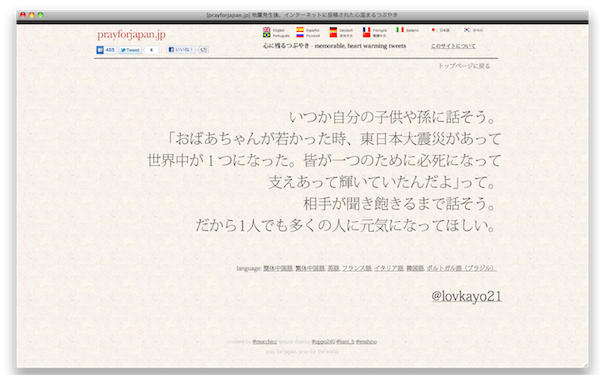
Task: Choose the Brazilian flag for Português
Action: pyautogui.click(x=266, y=35)
